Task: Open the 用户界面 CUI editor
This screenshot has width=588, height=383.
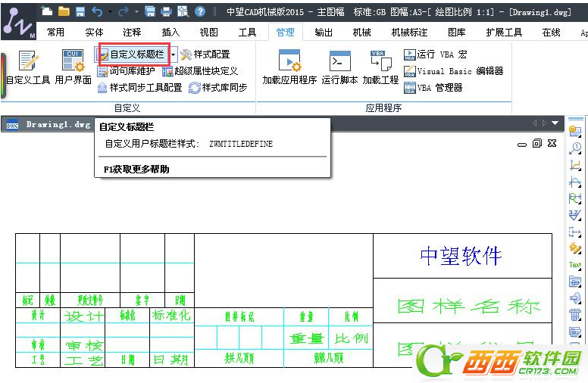Action: click(73, 67)
